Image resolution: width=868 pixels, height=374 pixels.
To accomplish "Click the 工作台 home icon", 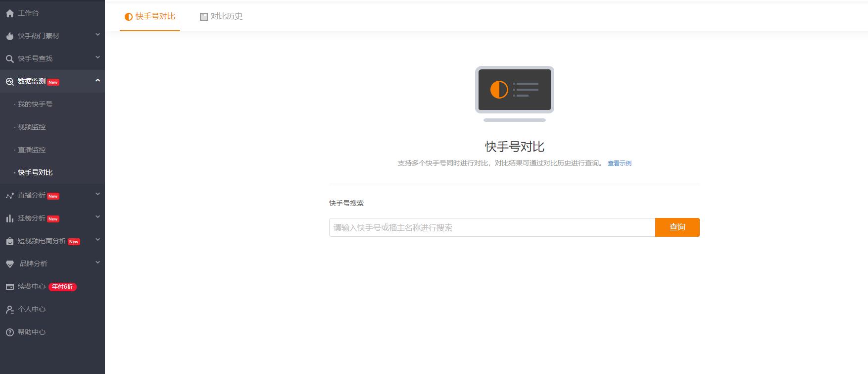I will click(x=9, y=13).
